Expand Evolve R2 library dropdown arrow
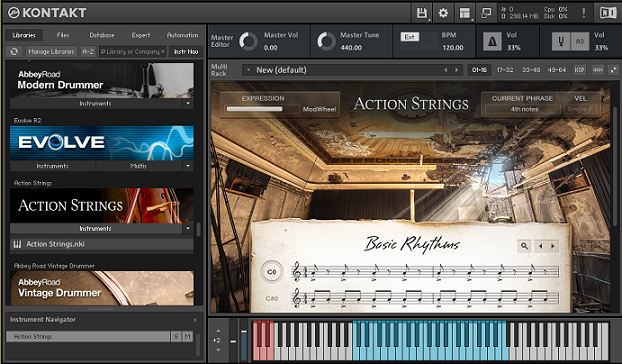622x364 pixels. point(188,166)
